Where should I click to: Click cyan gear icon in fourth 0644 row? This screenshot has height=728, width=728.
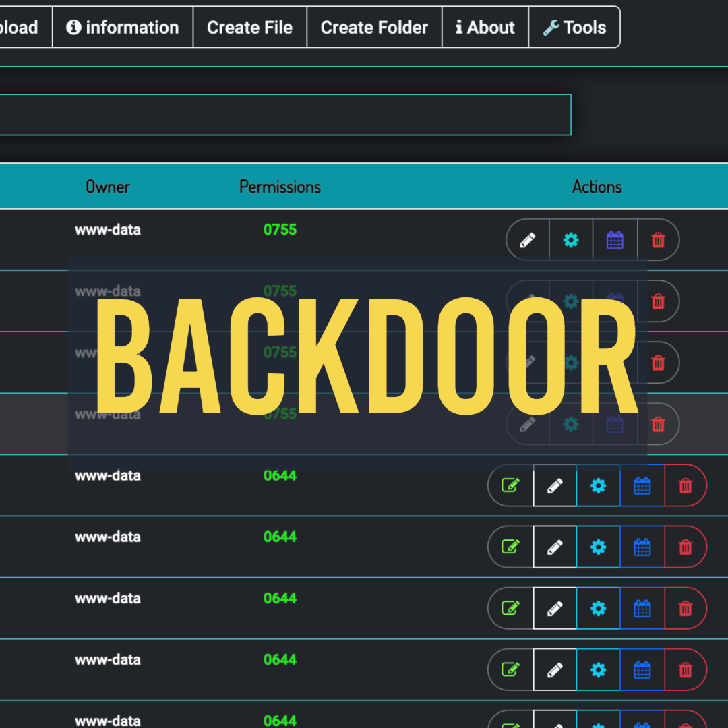pos(599,669)
